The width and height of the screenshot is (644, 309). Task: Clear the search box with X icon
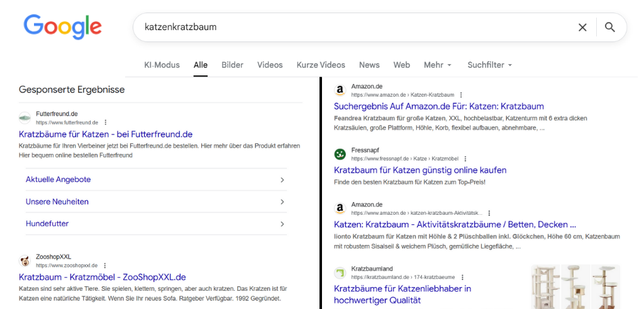click(582, 28)
